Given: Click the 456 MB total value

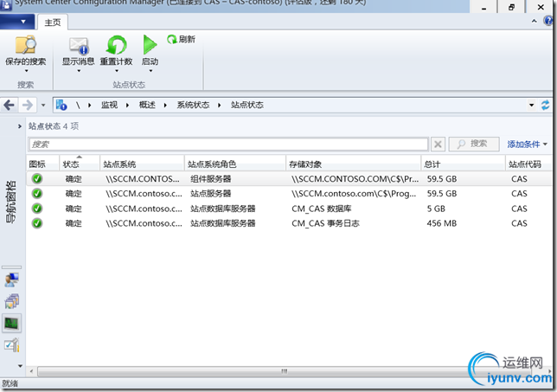Looking at the screenshot, I should [x=442, y=223].
